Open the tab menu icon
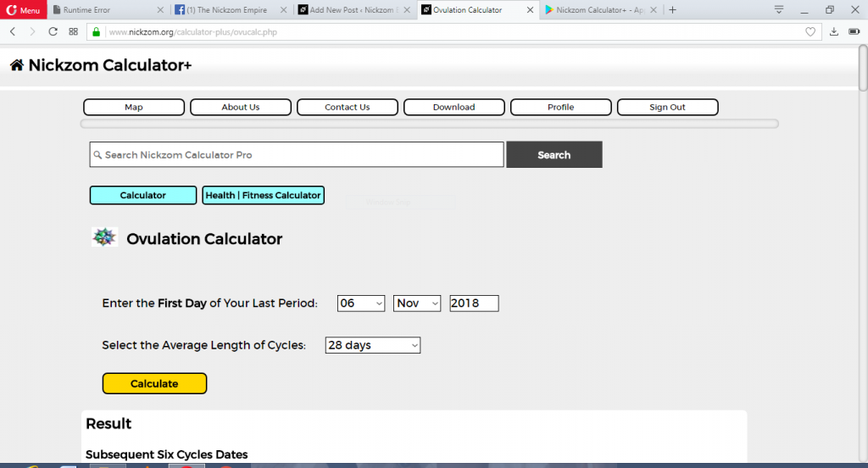This screenshot has width=868, height=468. (x=778, y=10)
